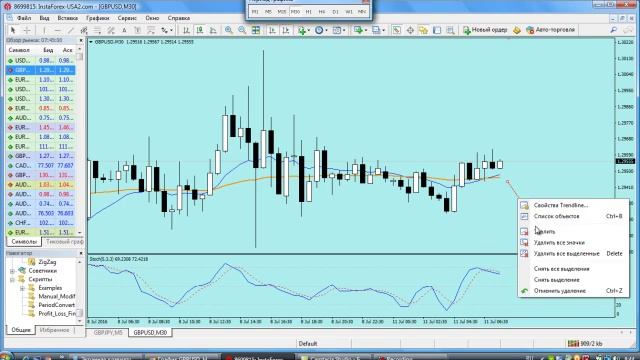Select the text 'A' tool
This screenshot has height=360, width=640.
pyautogui.click(x=124, y=30)
